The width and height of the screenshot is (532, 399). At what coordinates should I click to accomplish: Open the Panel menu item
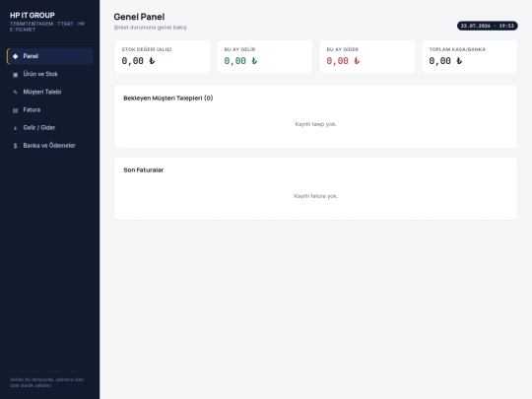point(50,56)
